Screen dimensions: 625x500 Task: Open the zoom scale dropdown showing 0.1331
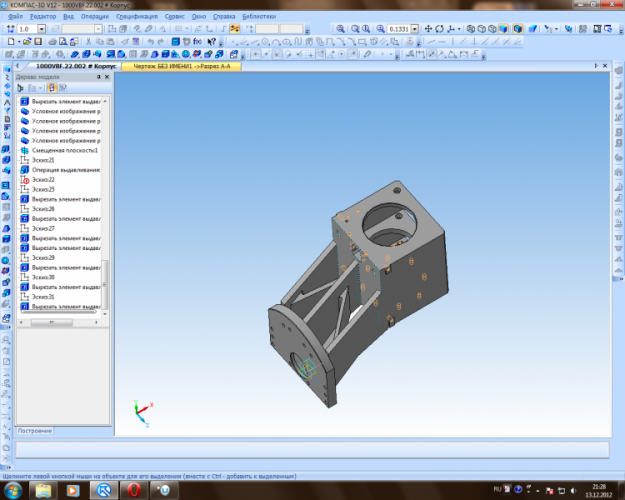pyautogui.click(x=415, y=30)
